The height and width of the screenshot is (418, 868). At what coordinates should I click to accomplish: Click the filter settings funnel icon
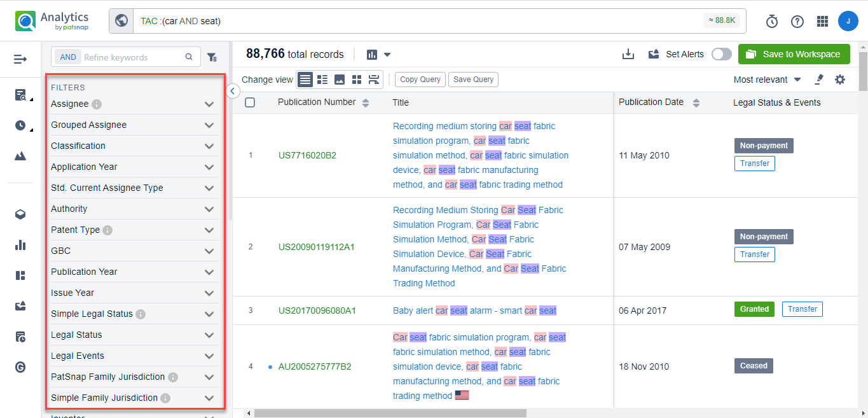[212, 57]
